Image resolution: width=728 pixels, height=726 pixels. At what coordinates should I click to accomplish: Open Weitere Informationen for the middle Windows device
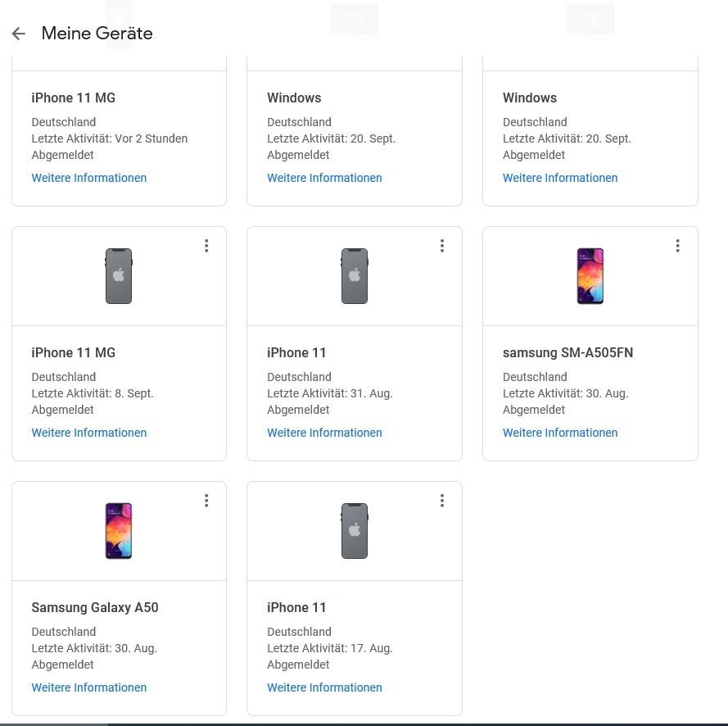tap(324, 178)
